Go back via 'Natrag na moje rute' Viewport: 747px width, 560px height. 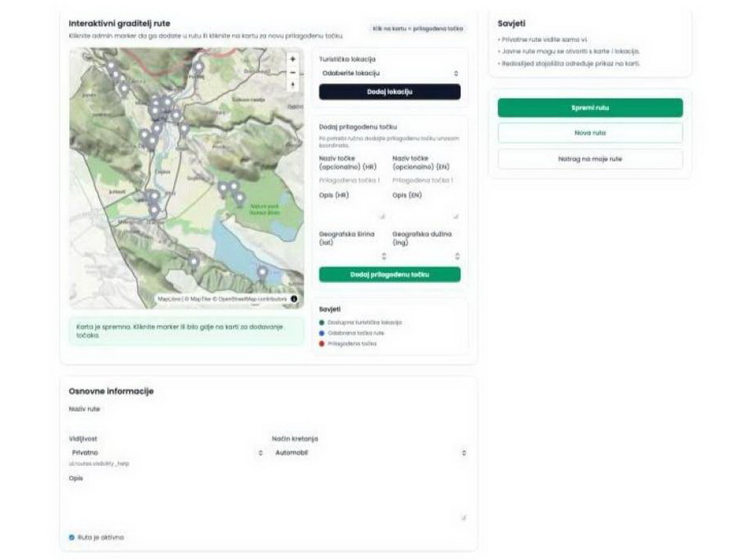(x=590, y=159)
